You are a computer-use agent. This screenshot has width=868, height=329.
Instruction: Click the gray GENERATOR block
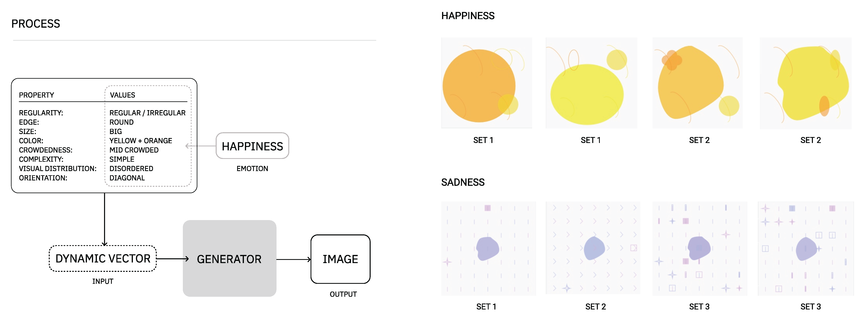229,258
